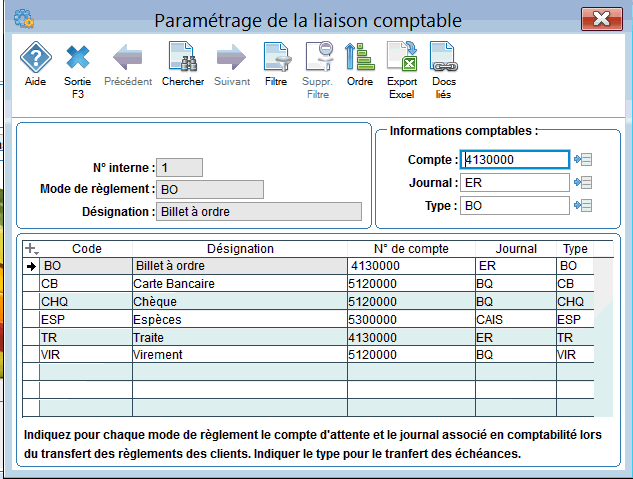Export the list with Export Excel

[402, 58]
